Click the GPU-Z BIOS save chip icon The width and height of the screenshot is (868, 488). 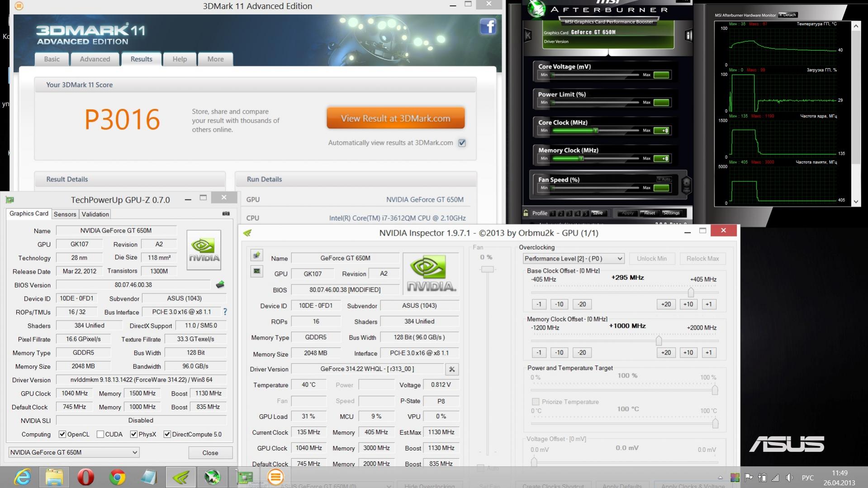[220, 284]
